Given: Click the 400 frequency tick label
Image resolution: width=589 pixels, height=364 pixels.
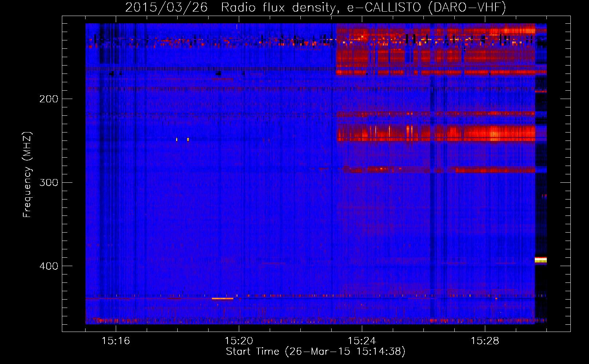Looking at the screenshot, I should pyautogui.click(x=49, y=266).
